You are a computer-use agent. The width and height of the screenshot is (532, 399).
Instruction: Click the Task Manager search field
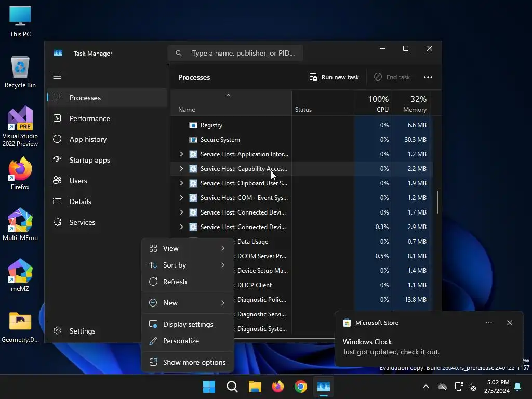pos(235,54)
